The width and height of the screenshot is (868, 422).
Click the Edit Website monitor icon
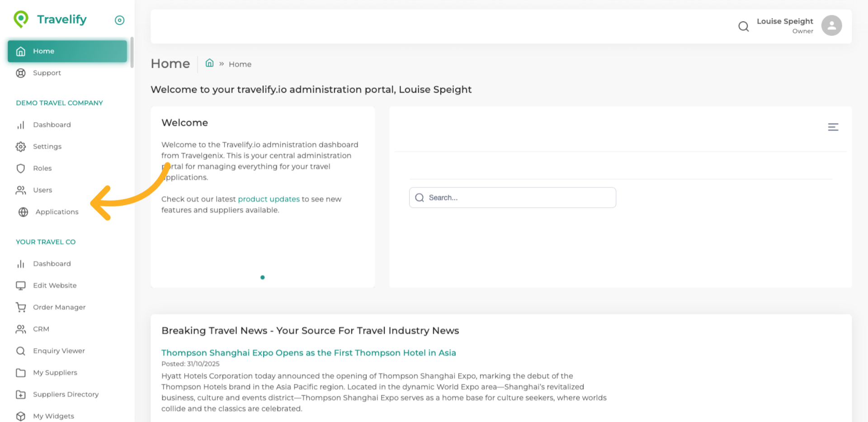(21, 285)
